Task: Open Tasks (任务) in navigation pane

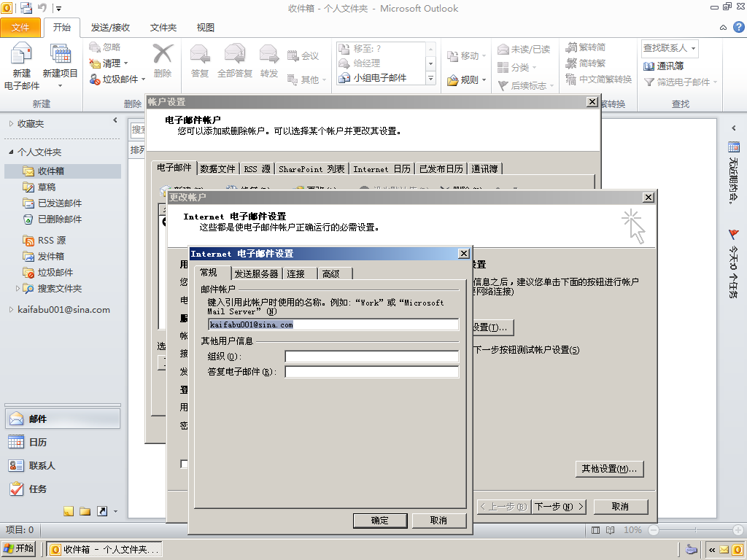Action: point(63,489)
